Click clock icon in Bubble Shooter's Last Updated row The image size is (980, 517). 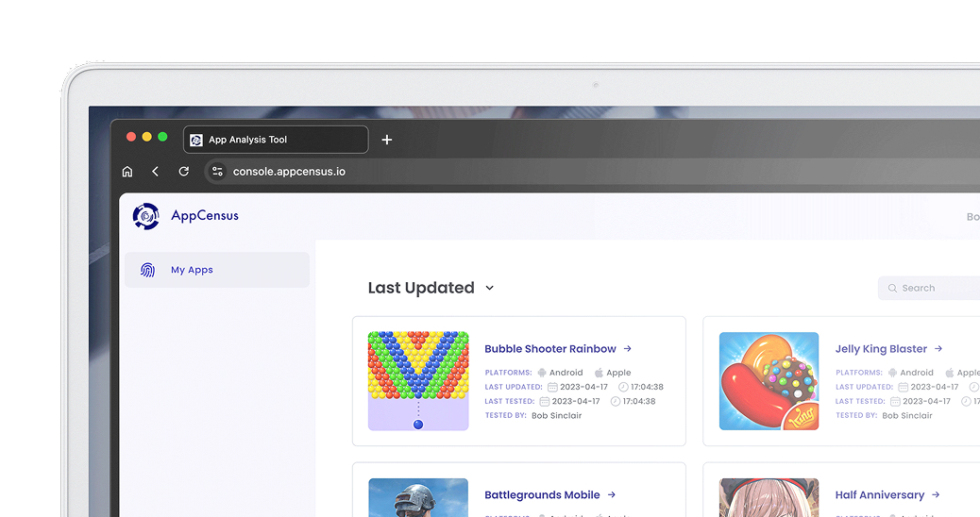[x=623, y=387]
